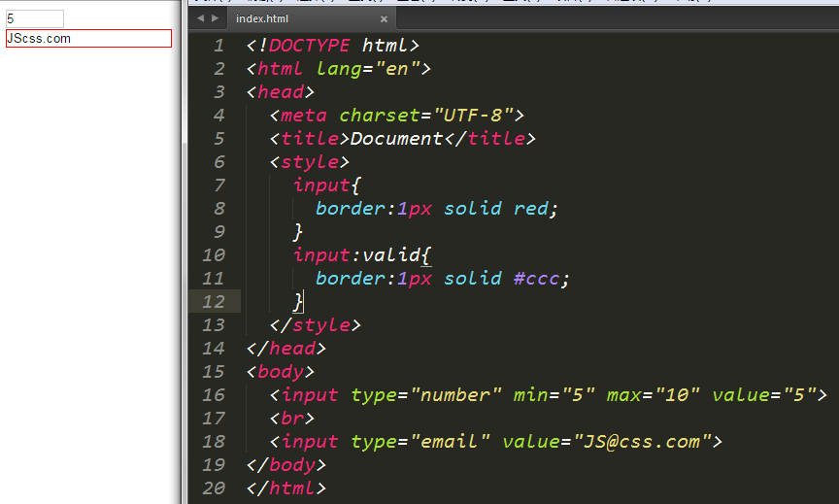The image size is (839, 504).
Task: Click the #ccc color value on line 11
Action: [536, 279]
